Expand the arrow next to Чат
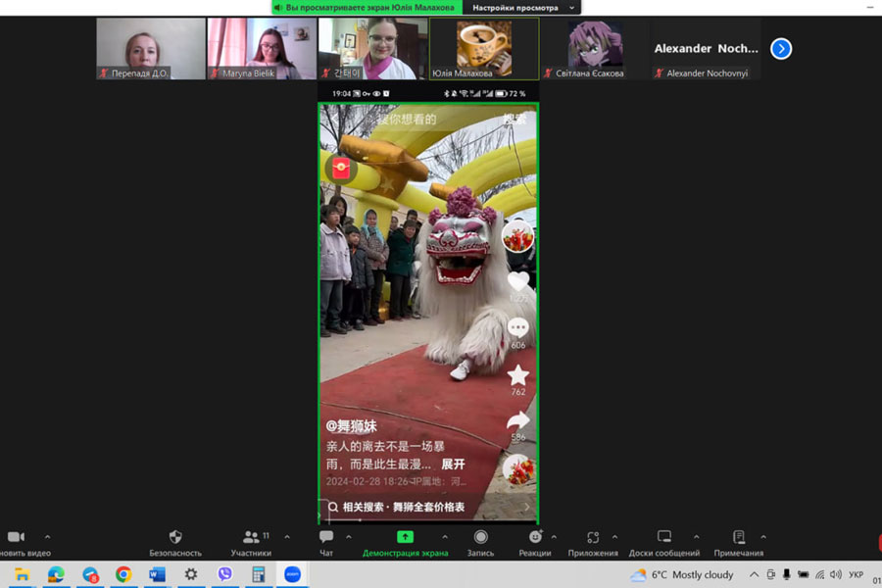The height and width of the screenshot is (588, 882). click(349, 537)
